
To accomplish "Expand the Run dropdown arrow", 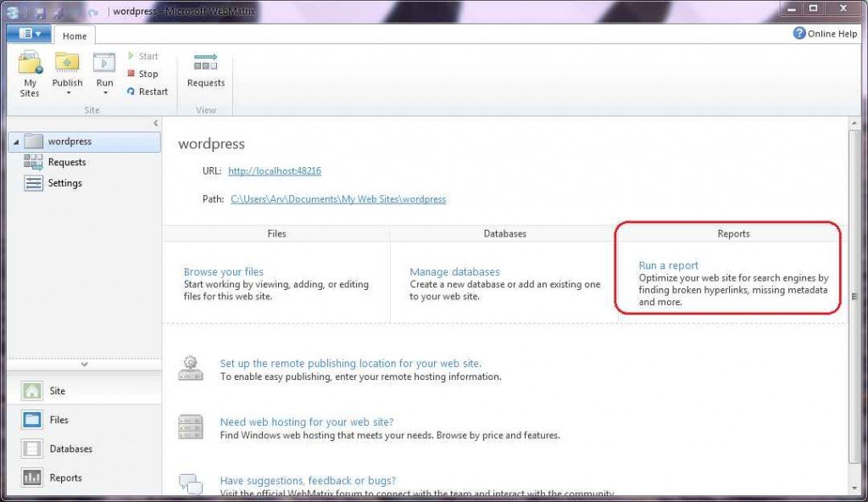I will (x=105, y=93).
